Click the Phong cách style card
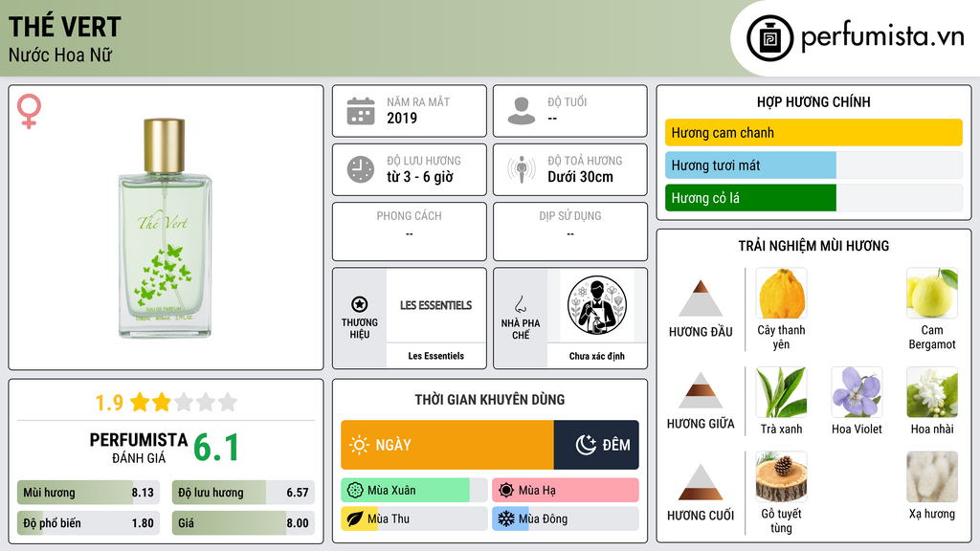Image resolution: width=980 pixels, height=551 pixels. click(x=410, y=231)
